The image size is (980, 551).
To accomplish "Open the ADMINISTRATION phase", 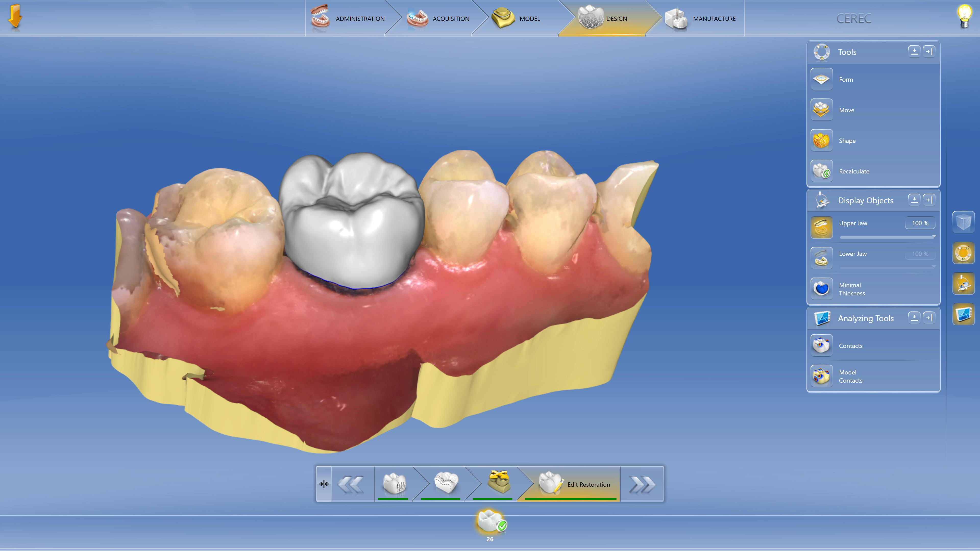I will coord(347,18).
